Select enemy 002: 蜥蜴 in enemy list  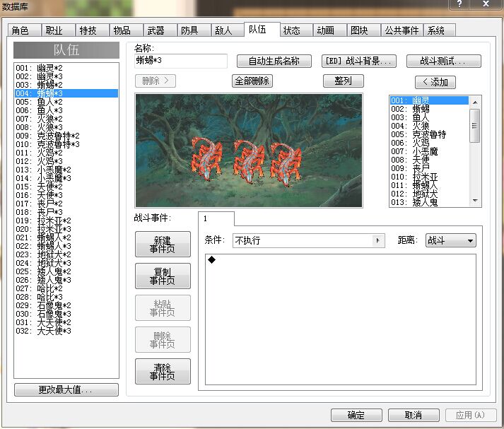tap(430, 109)
